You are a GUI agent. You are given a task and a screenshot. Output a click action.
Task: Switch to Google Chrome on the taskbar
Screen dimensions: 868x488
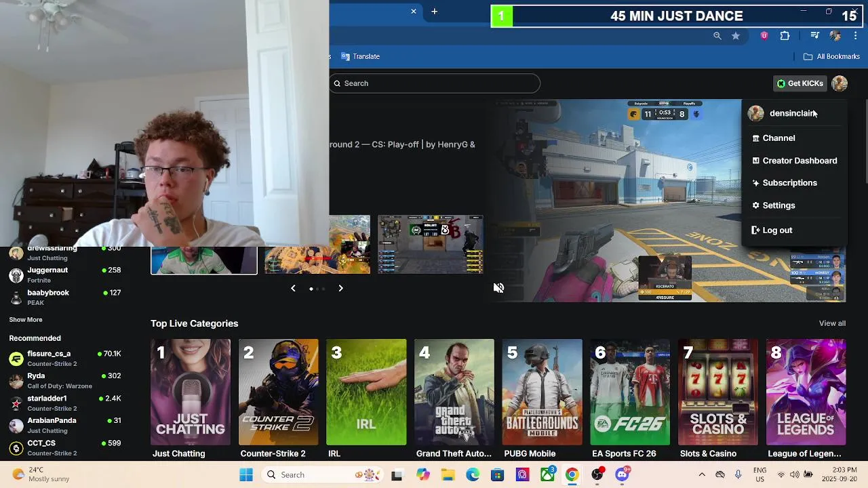click(572, 474)
